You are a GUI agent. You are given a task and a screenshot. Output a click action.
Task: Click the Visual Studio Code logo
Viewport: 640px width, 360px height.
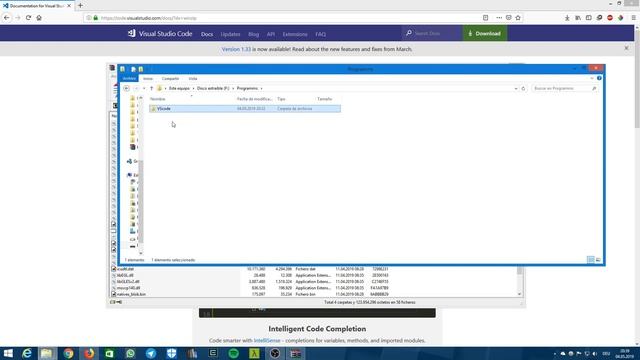click(160, 33)
